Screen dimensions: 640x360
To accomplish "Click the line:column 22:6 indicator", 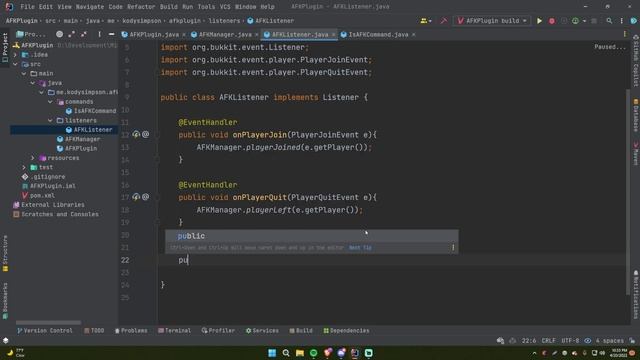I will tap(529, 341).
